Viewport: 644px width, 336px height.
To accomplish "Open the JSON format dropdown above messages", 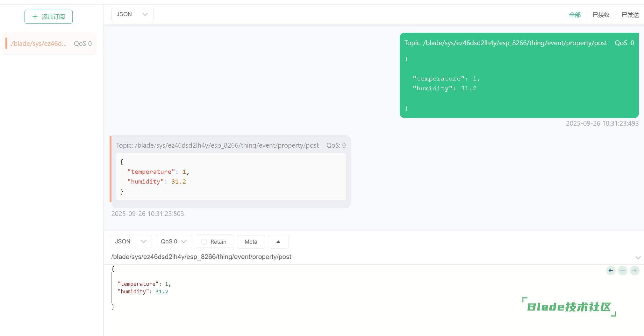I will 132,14.
